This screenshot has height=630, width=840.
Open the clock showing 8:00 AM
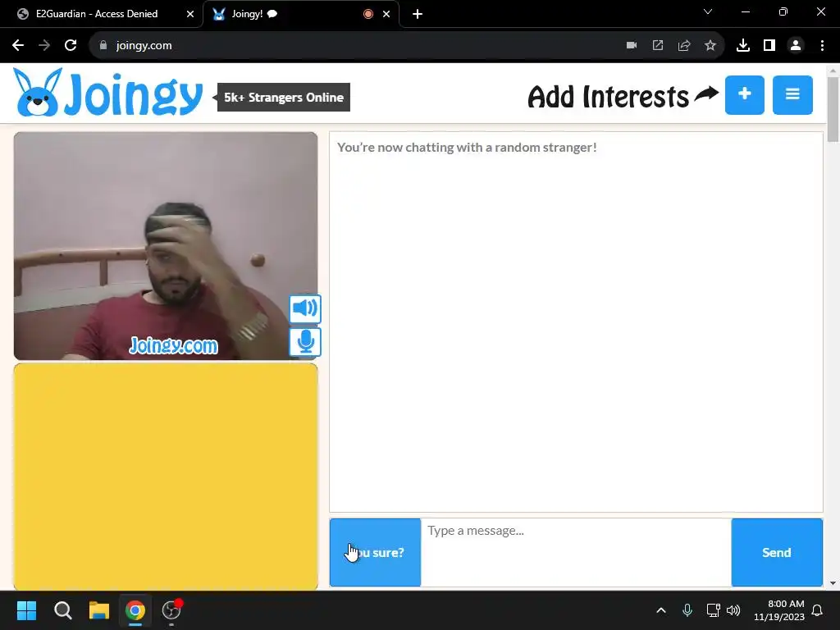pyautogui.click(x=779, y=610)
